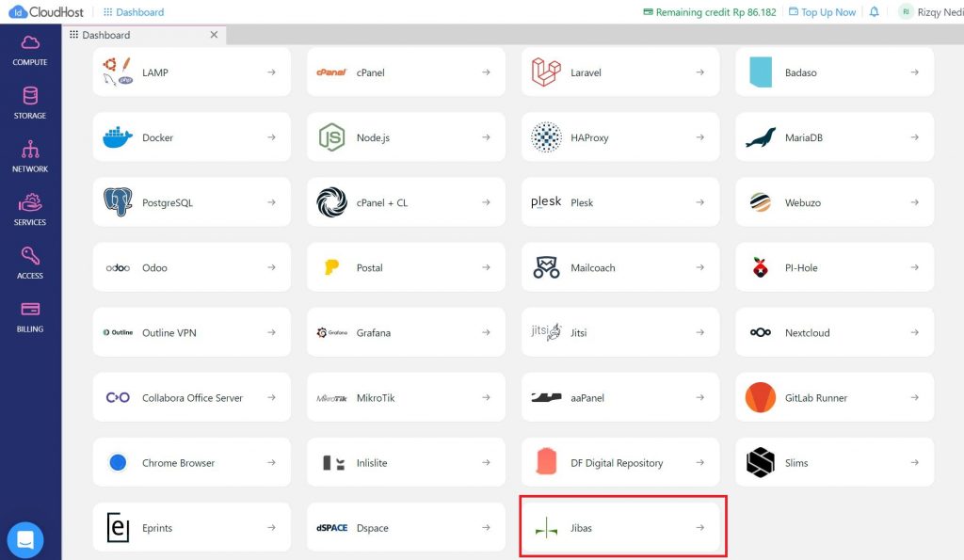Select the PI-Hole raspberry icon
The width and height of the screenshot is (964, 560).
click(x=759, y=266)
